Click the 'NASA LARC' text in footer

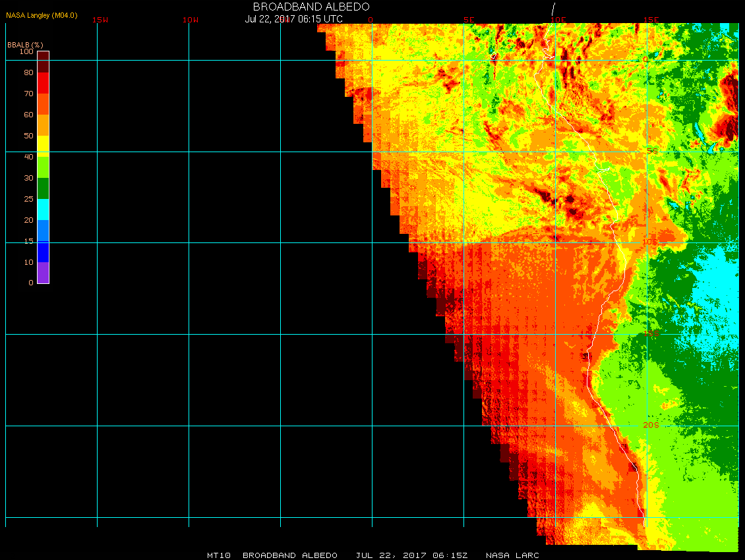[x=512, y=555]
